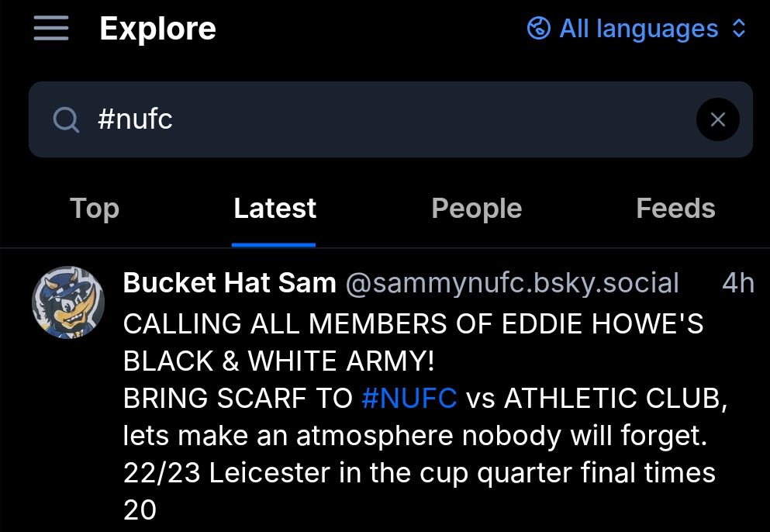
Task: Click the three-line menu icon top left
Action: pyautogui.click(x=51, y=29)
